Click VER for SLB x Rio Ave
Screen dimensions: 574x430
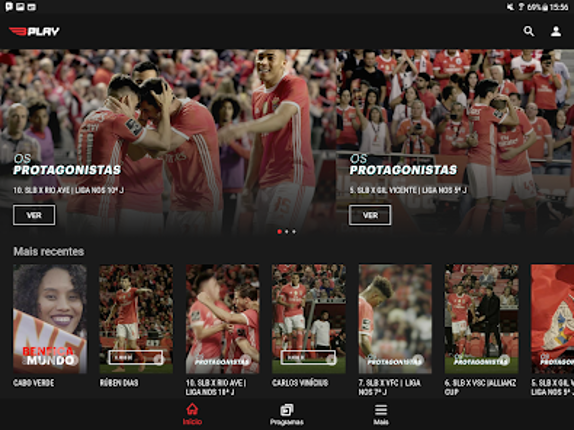click(34, 215)
